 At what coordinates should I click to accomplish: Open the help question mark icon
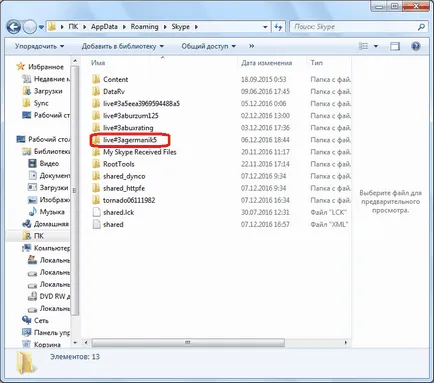click(x=416, y=46)
